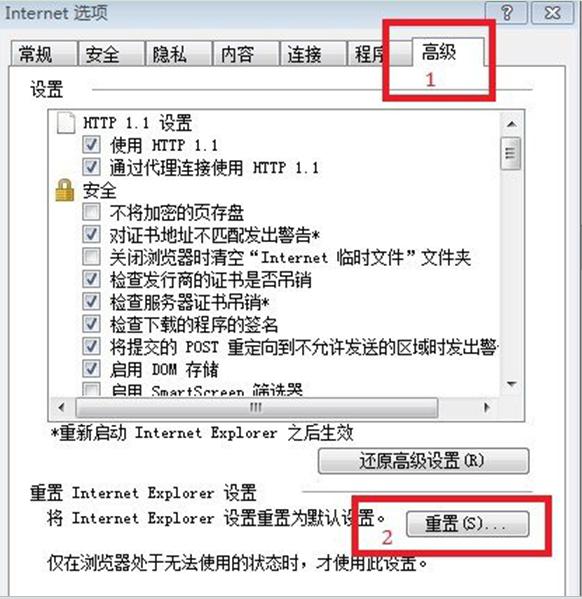Uncheck 检查下载的程序的签名 checkbox

pyautogui.click(x=91, y=324)
